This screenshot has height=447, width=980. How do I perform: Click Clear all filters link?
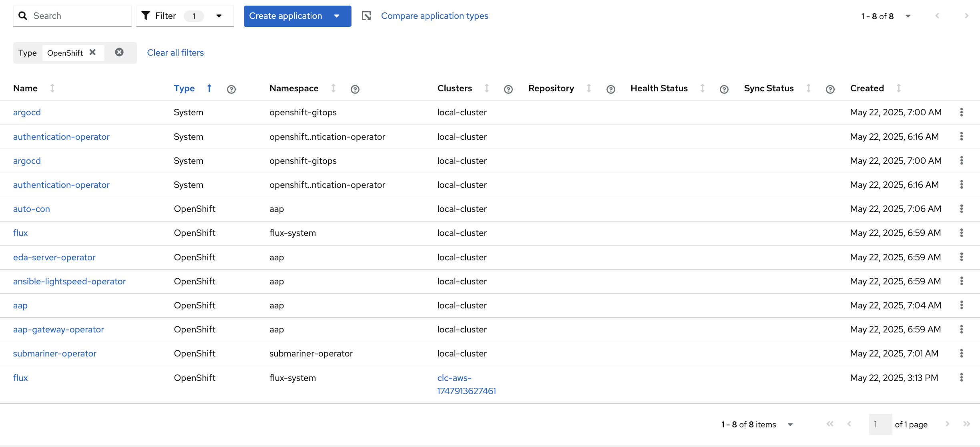(x=175, y=53)
